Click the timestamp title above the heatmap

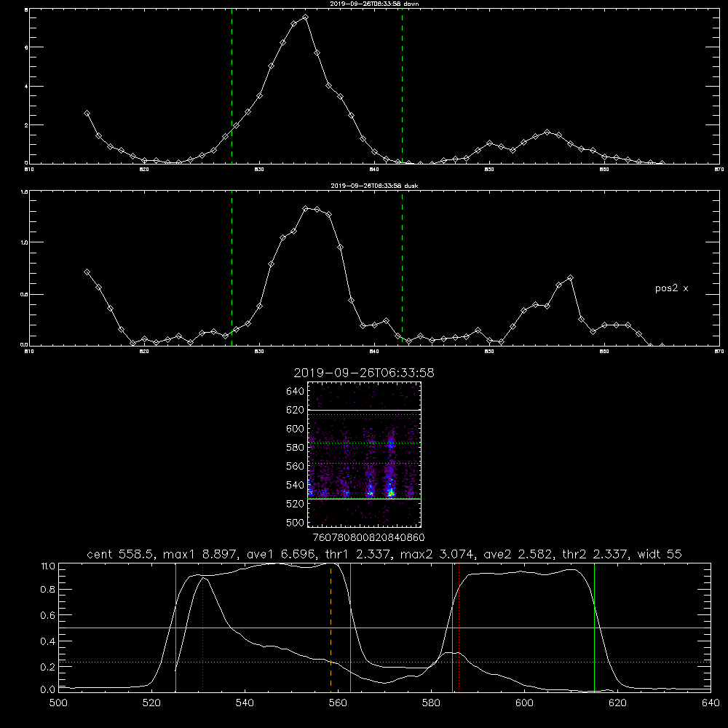coord(364,373)
